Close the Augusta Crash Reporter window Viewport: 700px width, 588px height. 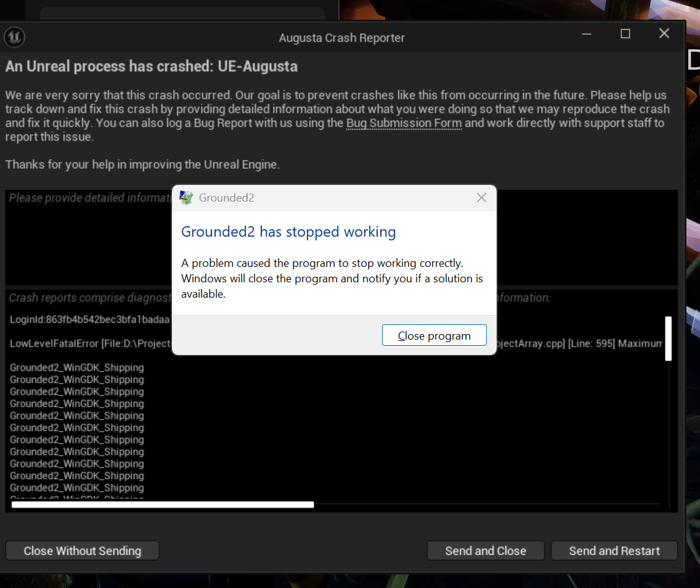tap(664, 33)
